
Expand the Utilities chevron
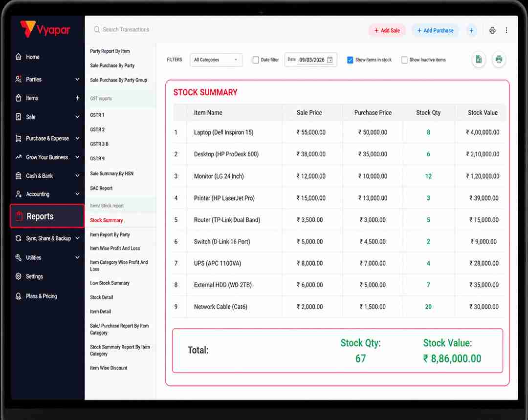coord(77,257)
